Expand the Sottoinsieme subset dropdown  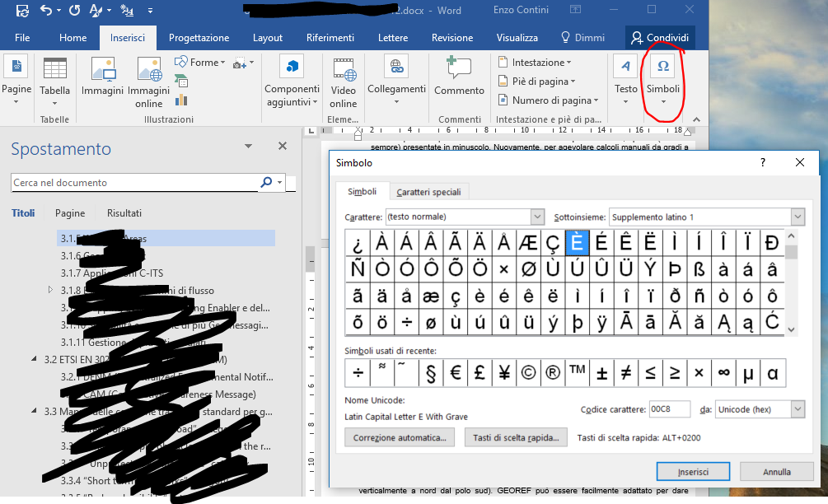[797, 217]
